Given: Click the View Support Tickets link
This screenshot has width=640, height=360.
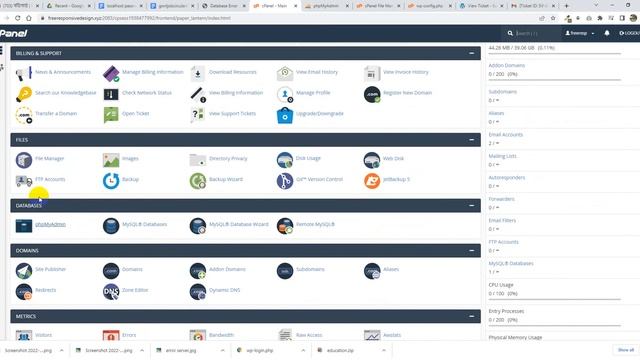Looking at the screenshot, I should click(x=232, y=113).
